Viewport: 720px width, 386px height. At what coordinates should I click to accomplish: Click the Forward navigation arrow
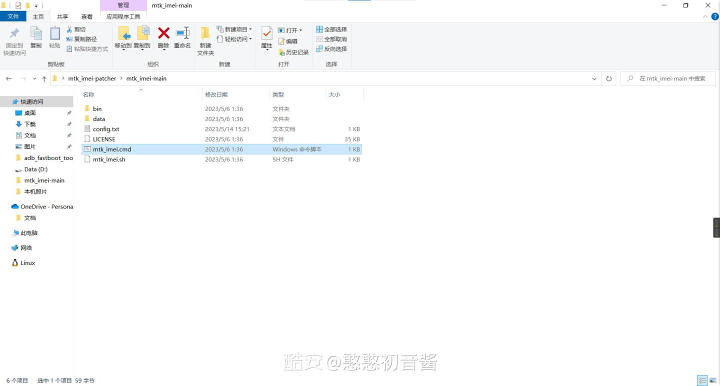tap(23, 78)
